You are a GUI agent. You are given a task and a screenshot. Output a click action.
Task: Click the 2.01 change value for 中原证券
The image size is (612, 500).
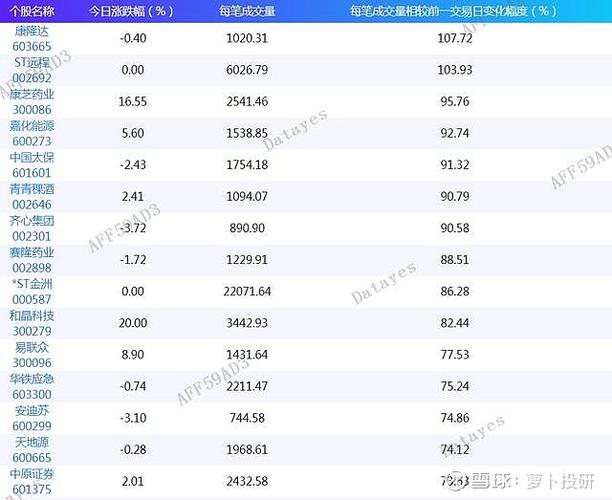[133, 481]
